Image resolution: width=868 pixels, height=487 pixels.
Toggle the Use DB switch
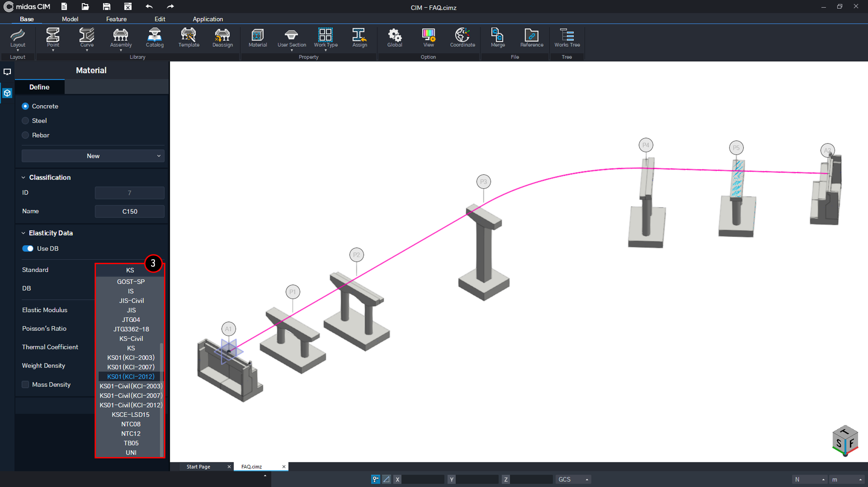[28, 248]
